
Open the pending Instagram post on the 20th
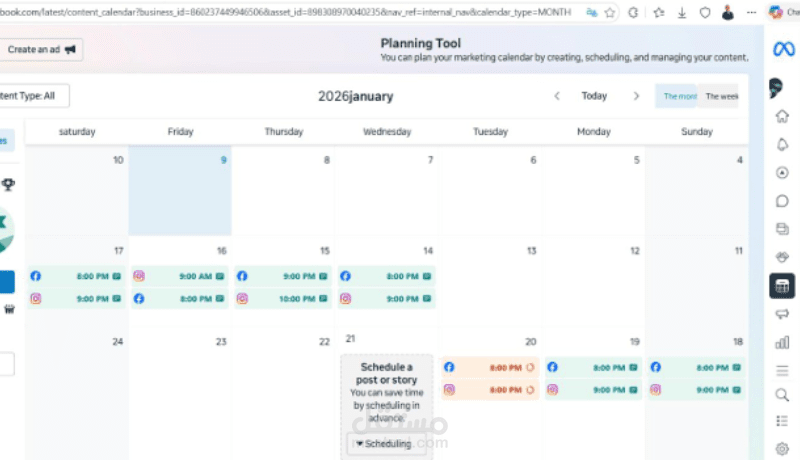490,390
